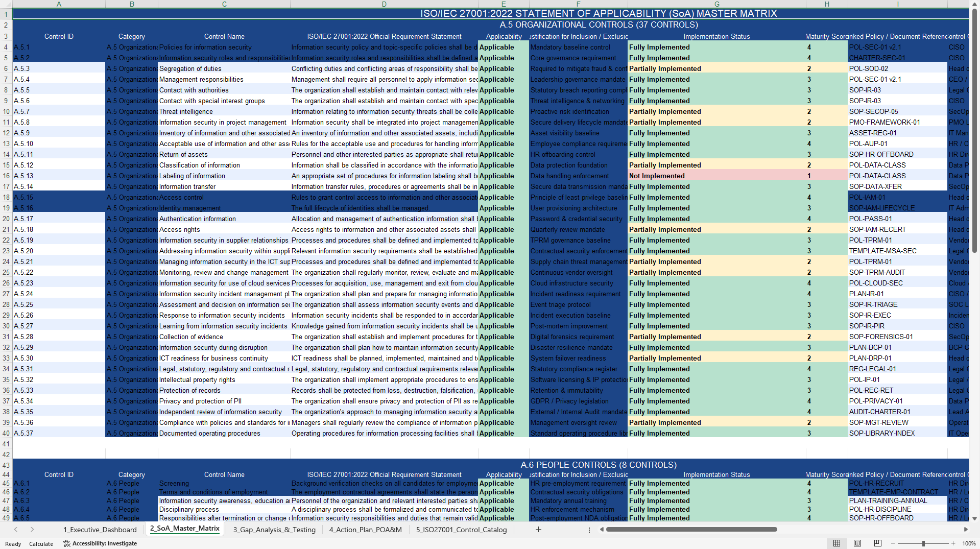Image resolution: width=980 pixels, height=549 pixels.
Task: Click the 'Screening' control name cell
Action: (224, 483)
